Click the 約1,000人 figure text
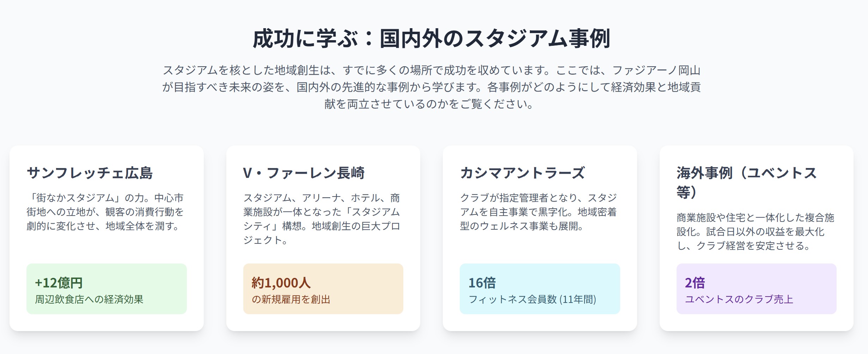 point(281,283)
